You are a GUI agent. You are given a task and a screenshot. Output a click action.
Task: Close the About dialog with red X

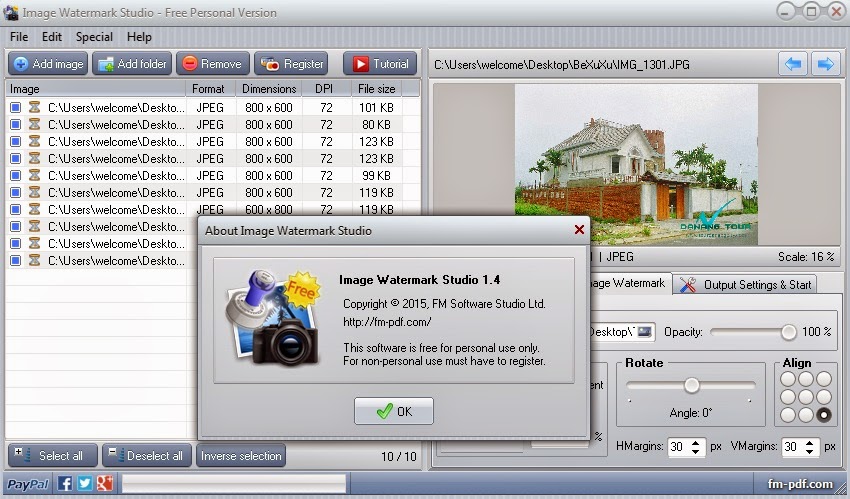point(579,230)
